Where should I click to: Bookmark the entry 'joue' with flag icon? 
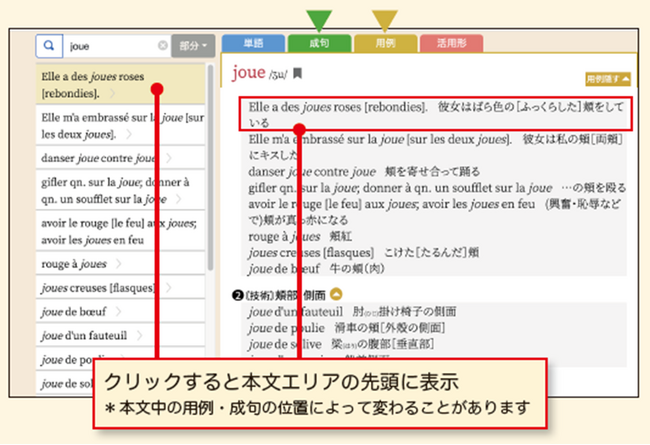[x=297, y=74]
